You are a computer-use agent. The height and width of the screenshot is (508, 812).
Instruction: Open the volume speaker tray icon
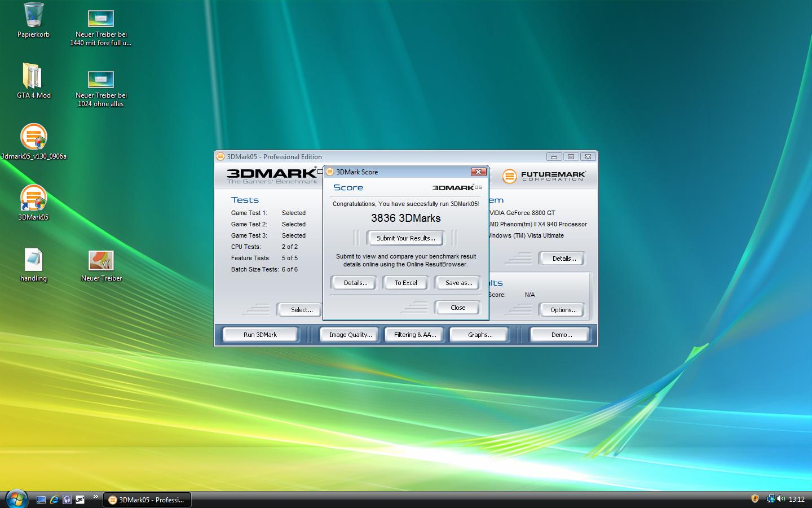(781, 499)
